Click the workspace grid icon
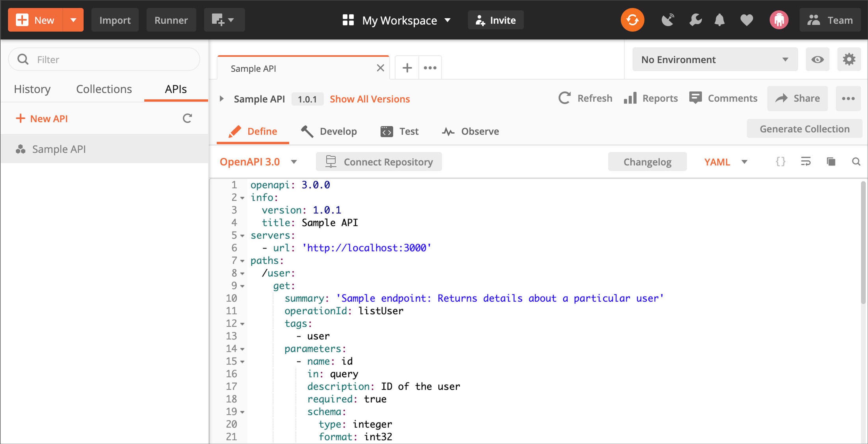This screenshot has height=444, width=868. point(348,20)
